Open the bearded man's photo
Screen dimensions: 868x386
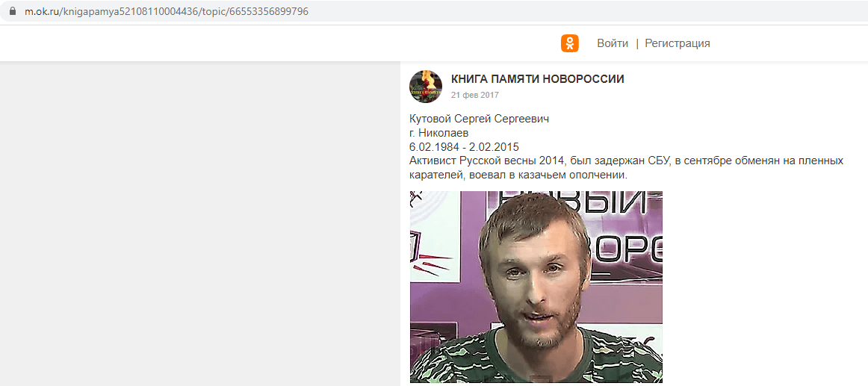pos(536,287)
